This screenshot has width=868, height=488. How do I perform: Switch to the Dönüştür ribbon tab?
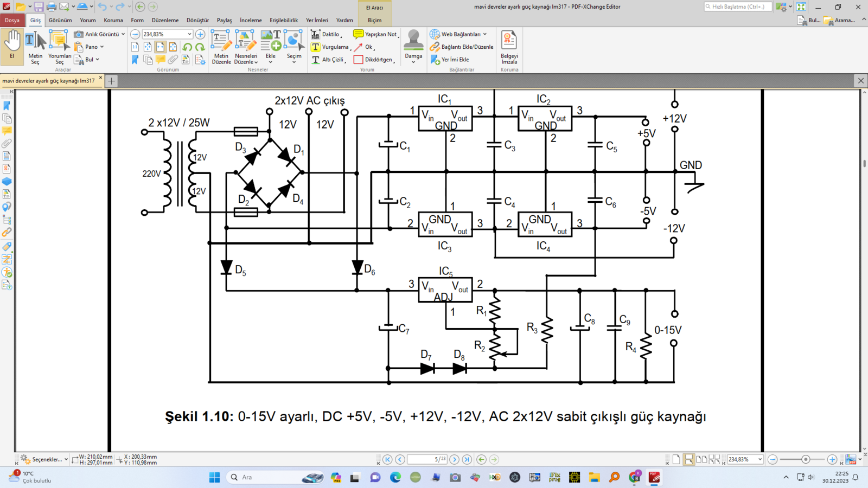pyautogui.click(x=197, y=20)
